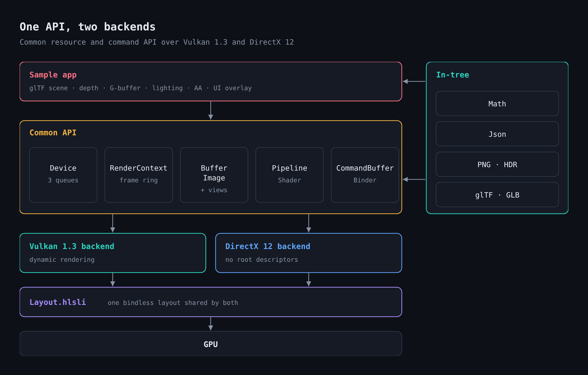
Task: Select the Math box in In-tree
Action: (x=497, y=103)
